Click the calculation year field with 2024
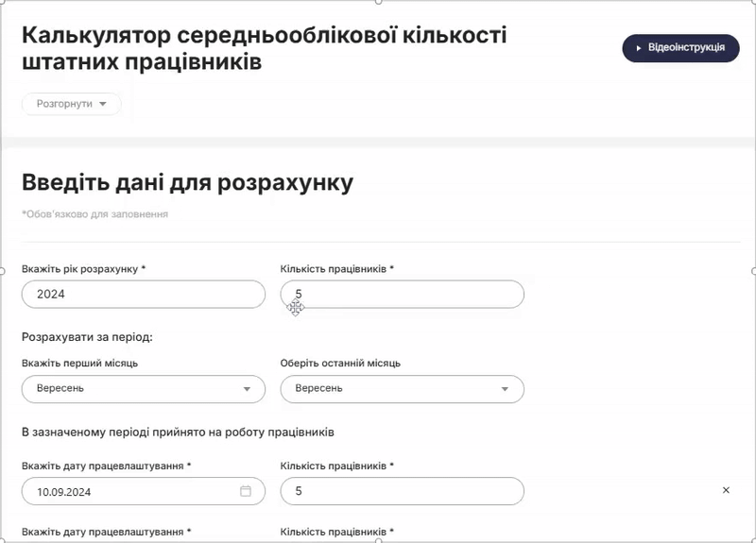This screenshot has height=543, width=756. point(143,295)
